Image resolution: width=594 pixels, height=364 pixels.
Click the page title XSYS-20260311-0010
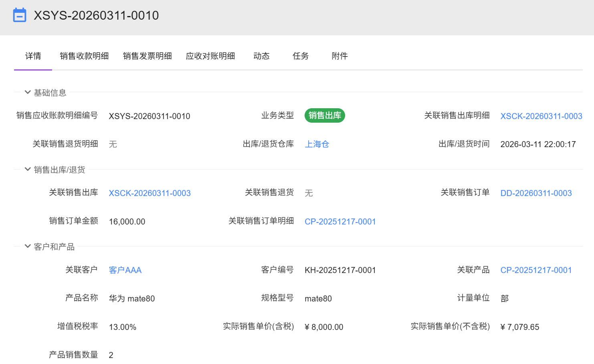(x=96, y=15)
